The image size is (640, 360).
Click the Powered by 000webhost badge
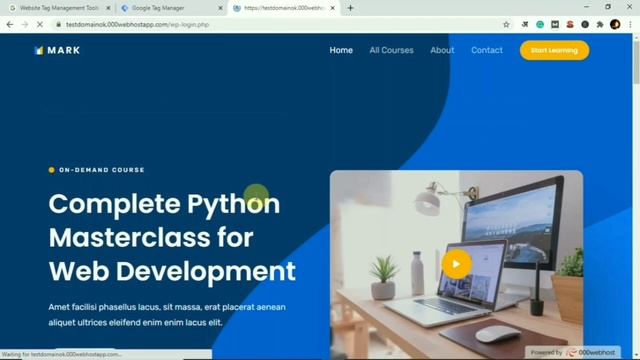(573, 352)
